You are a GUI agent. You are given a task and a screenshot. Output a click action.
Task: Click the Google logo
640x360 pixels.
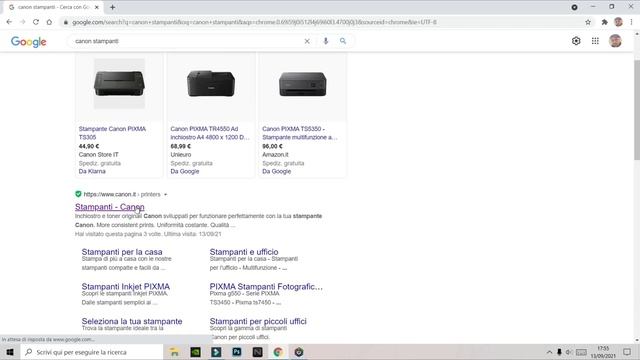tap(29, 42)
